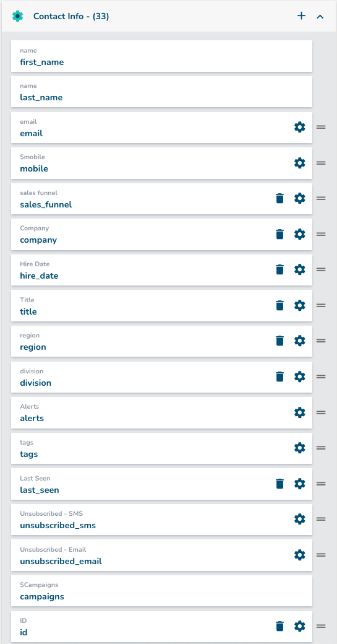Open settings gear for email field
Viewport: 337px width, 644px height.
click(300, 128)
